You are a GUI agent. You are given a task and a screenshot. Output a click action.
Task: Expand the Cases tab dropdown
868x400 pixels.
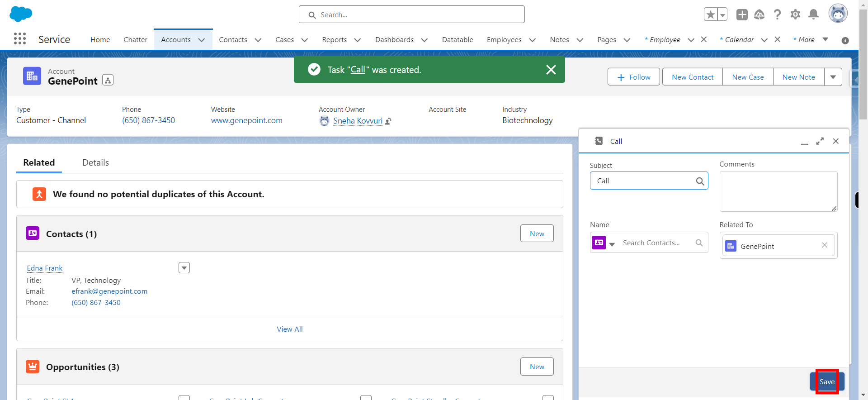coord(304,40)
